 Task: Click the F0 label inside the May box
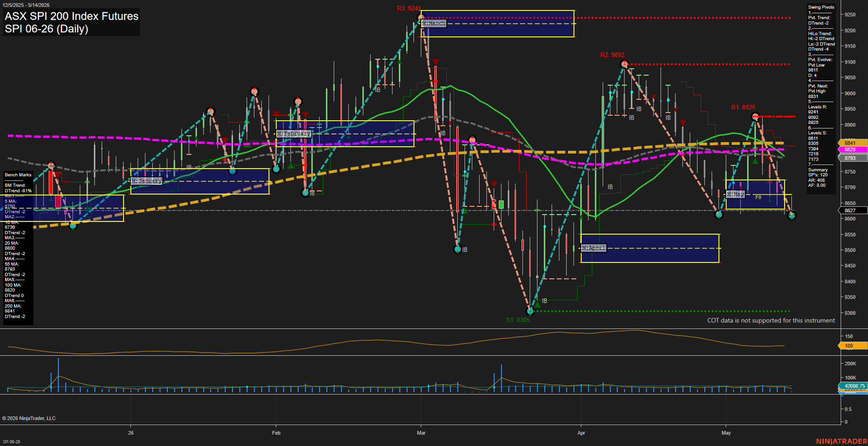coord(758,198)
